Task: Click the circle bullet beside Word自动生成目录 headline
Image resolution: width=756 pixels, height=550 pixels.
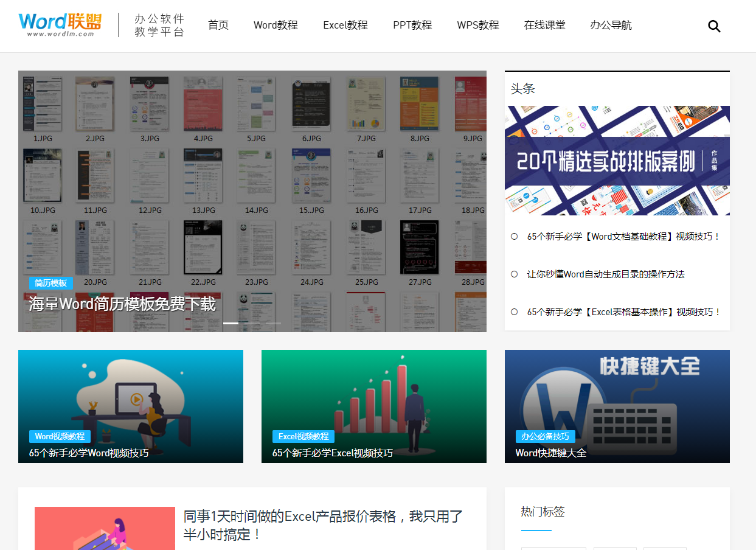Action: (515, 274)
